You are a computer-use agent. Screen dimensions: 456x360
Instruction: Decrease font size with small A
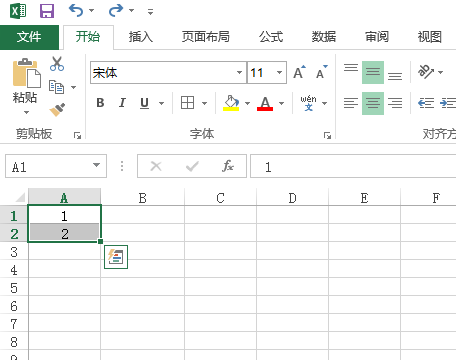(x=322, y=72)
